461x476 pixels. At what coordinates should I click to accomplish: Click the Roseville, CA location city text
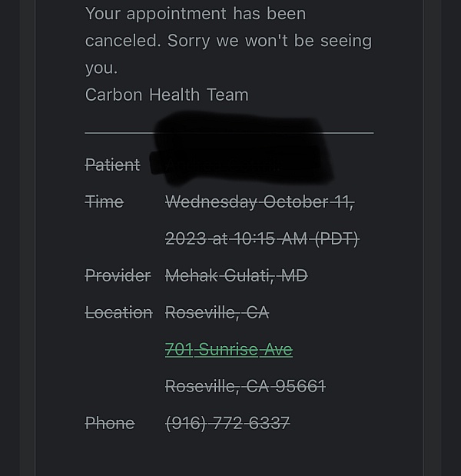click(217, 313)
